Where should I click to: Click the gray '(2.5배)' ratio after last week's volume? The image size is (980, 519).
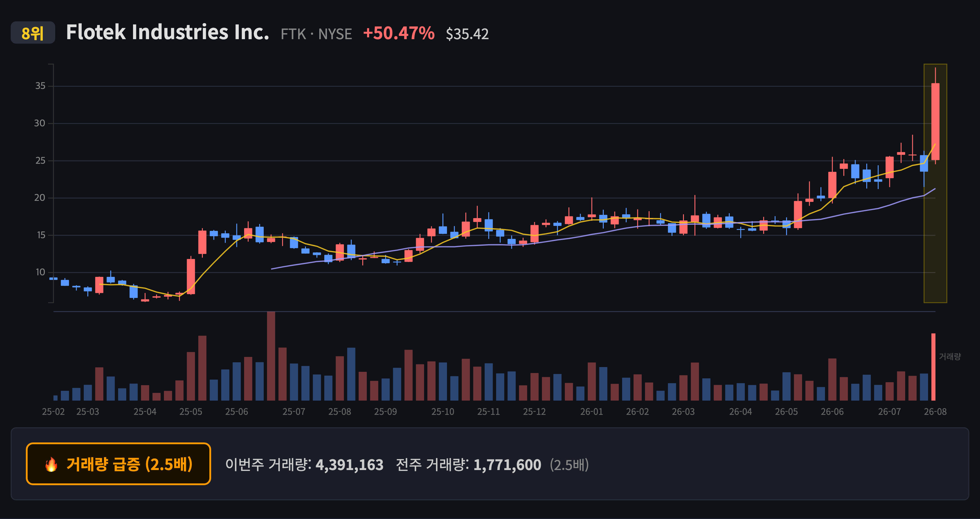point(569,465)
